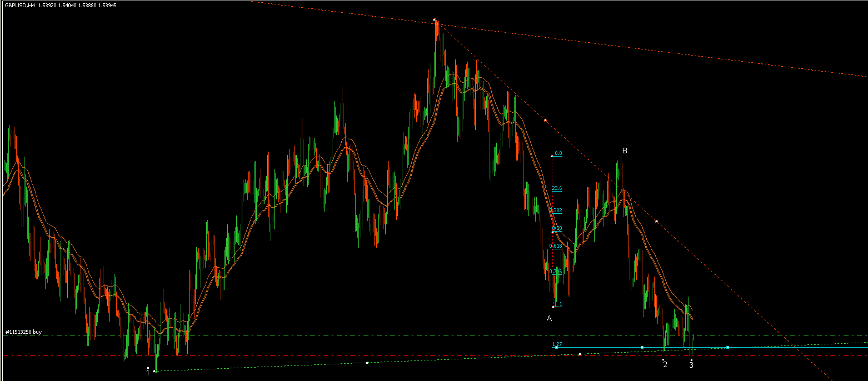868x381 pixels.
Task: Click the red dash-dot stop loss line
Action: 333,355
